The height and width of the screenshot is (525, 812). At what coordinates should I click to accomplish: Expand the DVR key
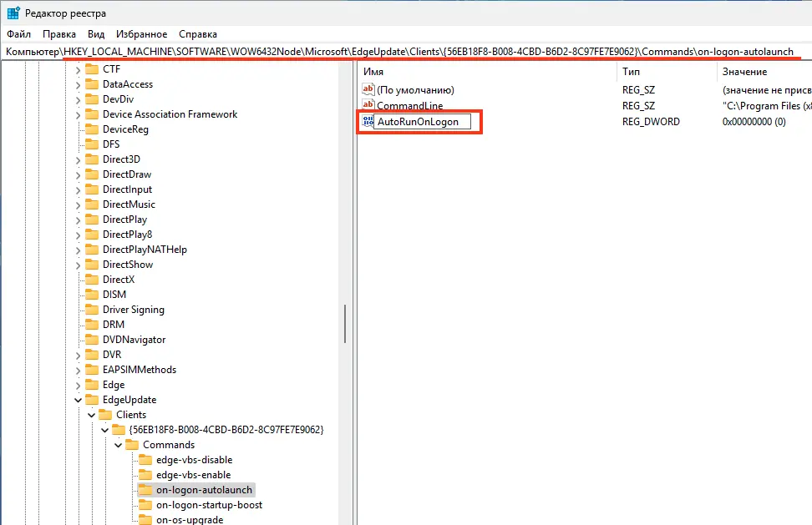[x=79, y=355]
